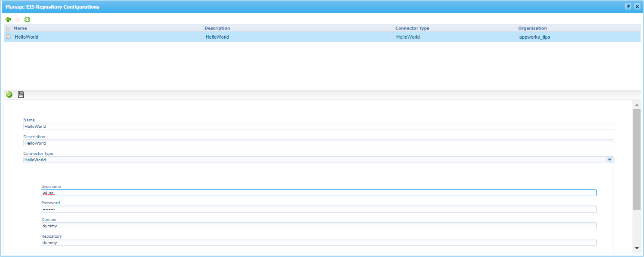Save configuration using floppy disk icon

coord(21,94)
